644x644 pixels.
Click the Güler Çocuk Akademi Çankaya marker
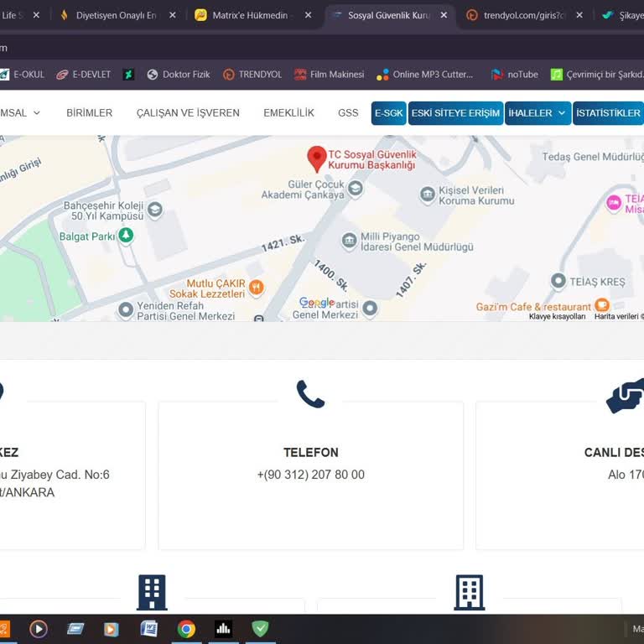point(356,189)
